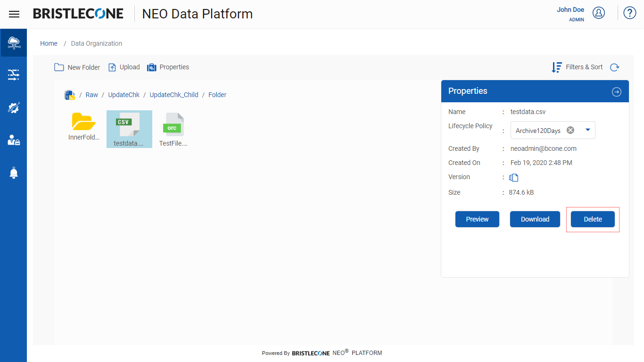Click the NEO Data Platform title
The height and width of the screenshot is (362, 644).
point(198,14)
